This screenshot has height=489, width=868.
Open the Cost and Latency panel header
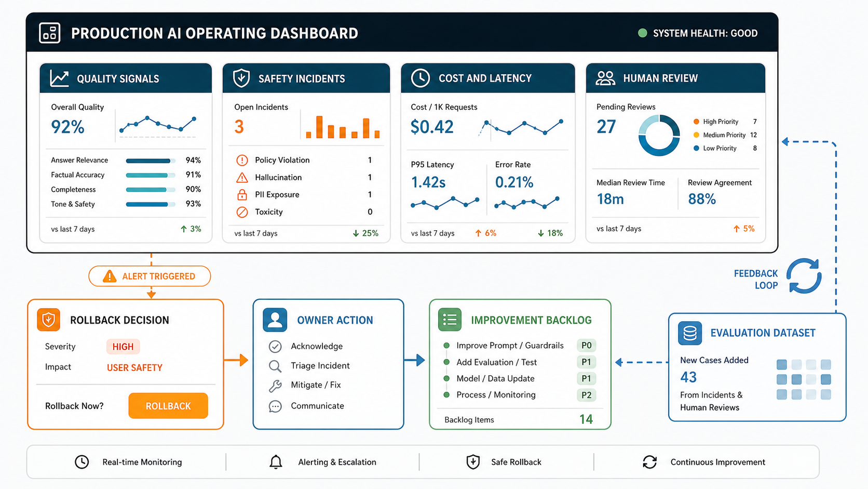pos(488,78)
